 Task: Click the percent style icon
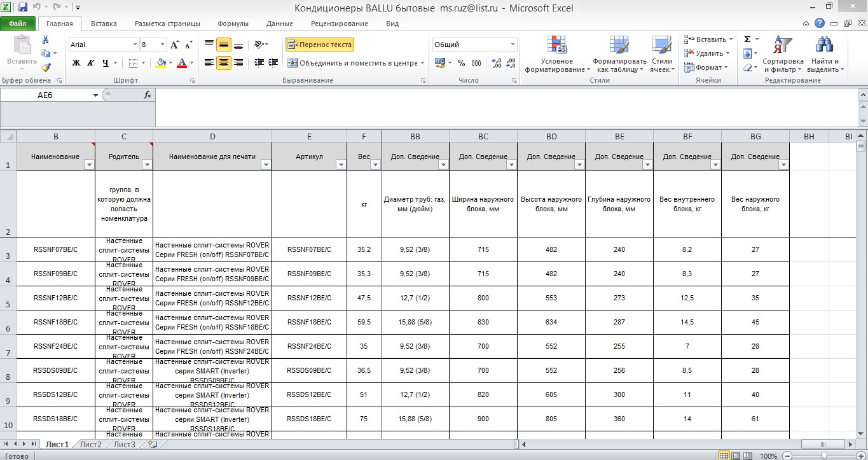coord(461,63)
